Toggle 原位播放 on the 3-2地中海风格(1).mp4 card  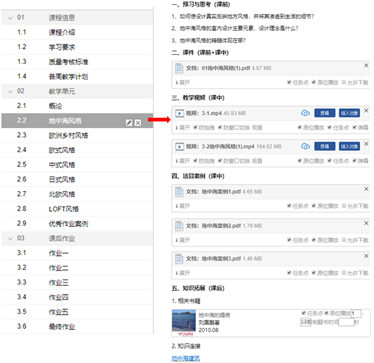point(300,161)
